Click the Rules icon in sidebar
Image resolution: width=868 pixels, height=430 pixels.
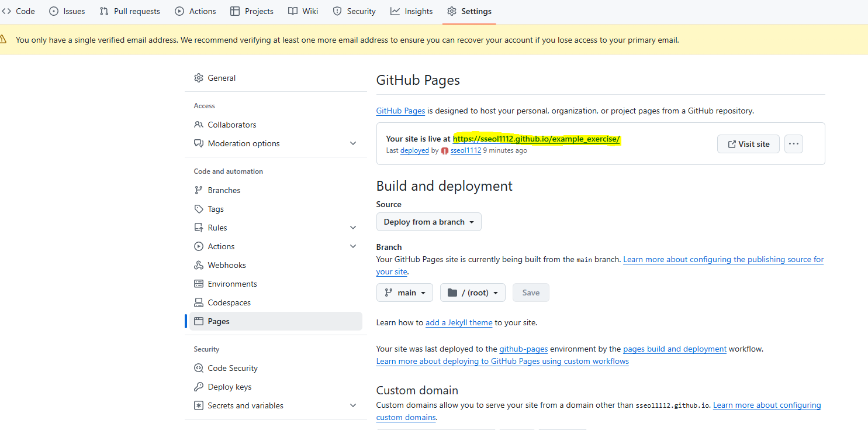[199, 228]
